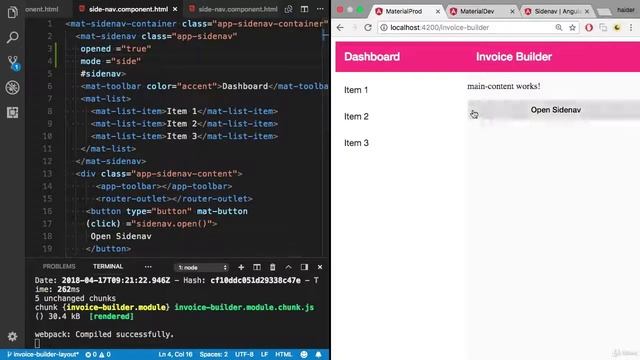Viewport: 640px width, 360px height.
Task: Click the Spaces: 2 indentation setting
Action: [x=213, y=354]
